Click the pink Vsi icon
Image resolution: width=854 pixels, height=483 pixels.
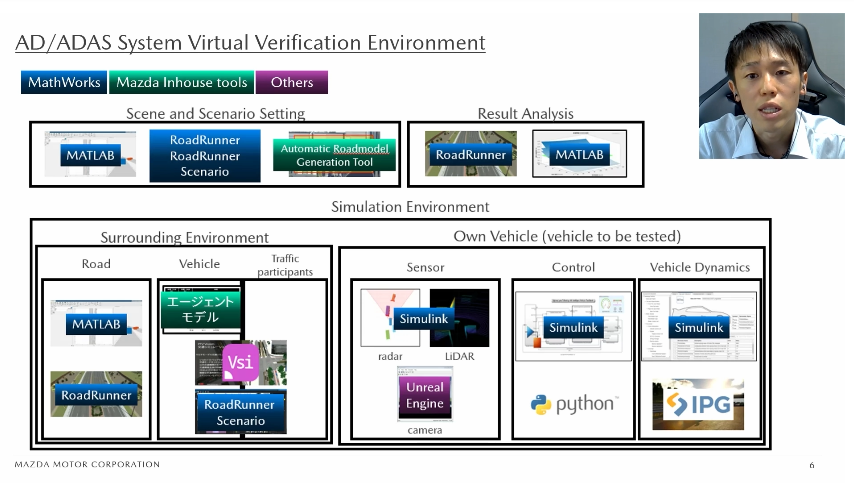coord(240,362)
